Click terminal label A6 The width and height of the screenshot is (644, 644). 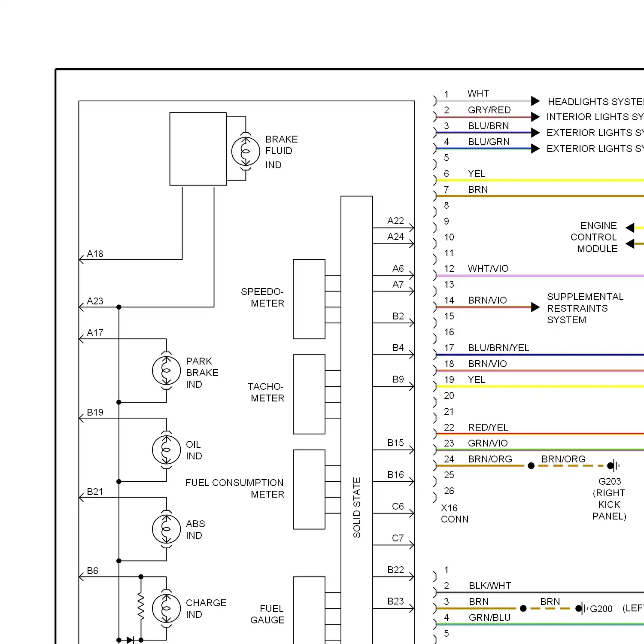tap(398, 268)
